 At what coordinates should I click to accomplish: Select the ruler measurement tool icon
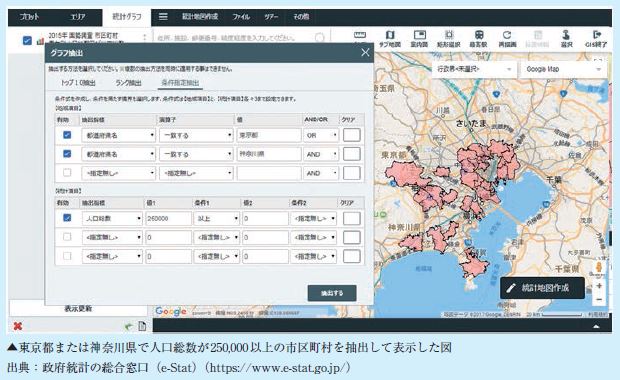pyautogui.click(x=359, y=35)
